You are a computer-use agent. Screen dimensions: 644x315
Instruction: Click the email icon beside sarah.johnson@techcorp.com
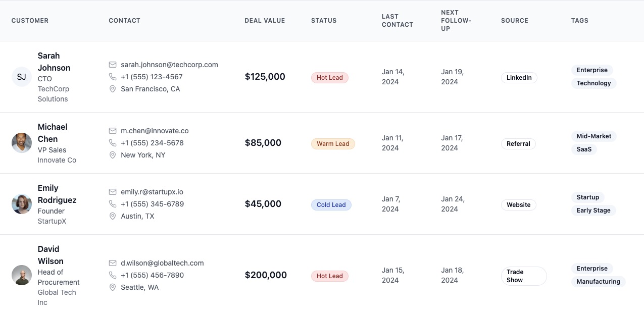113,65
